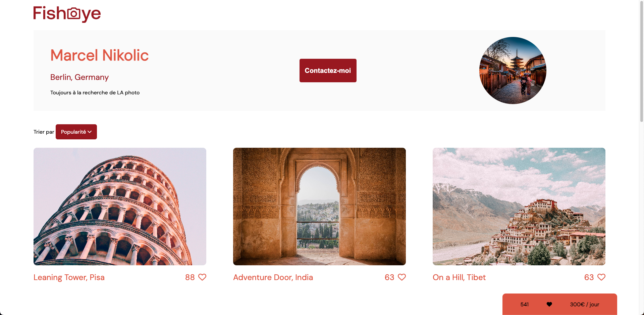The image size is (644, 315).
Task: Open the Tibet hillside monastery photo
Action: pyautogui.click(x=519, y=206)
